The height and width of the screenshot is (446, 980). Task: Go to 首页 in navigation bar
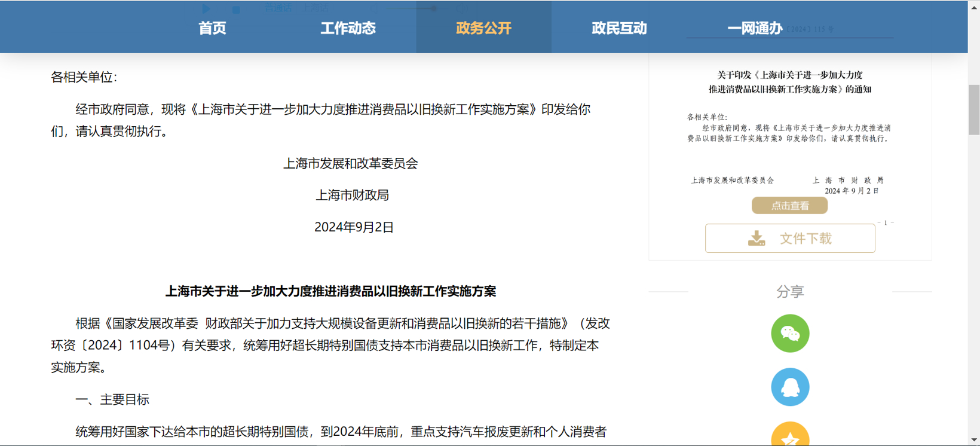click(212, 28)
